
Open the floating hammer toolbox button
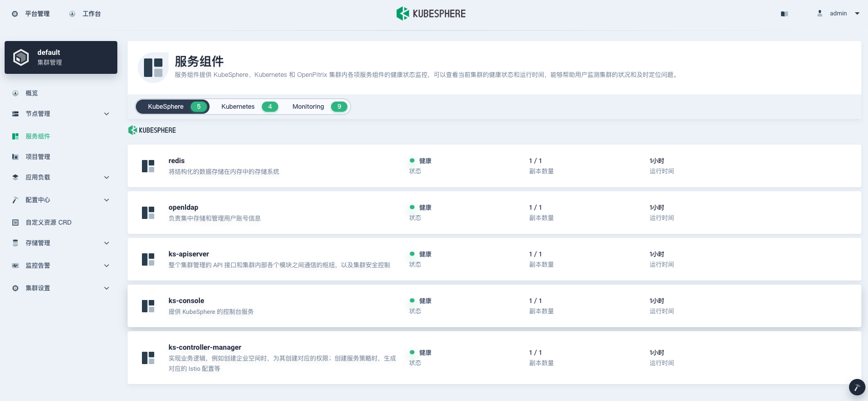[x=857, y=387]
